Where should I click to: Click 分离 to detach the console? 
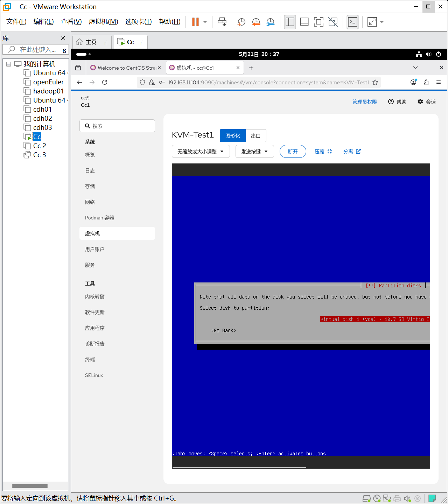click(352, 152)
